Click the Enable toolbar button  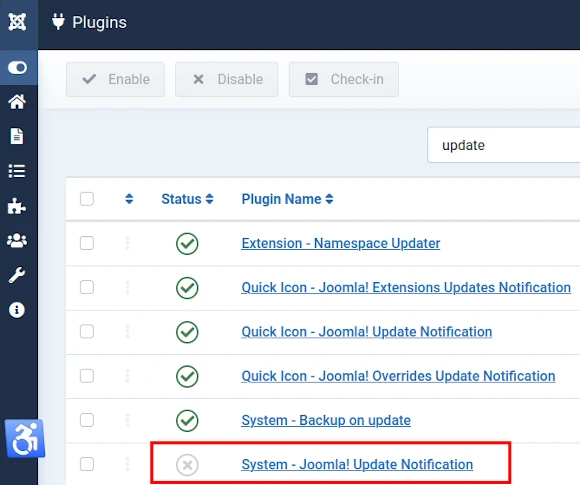[x=115, y=79]
